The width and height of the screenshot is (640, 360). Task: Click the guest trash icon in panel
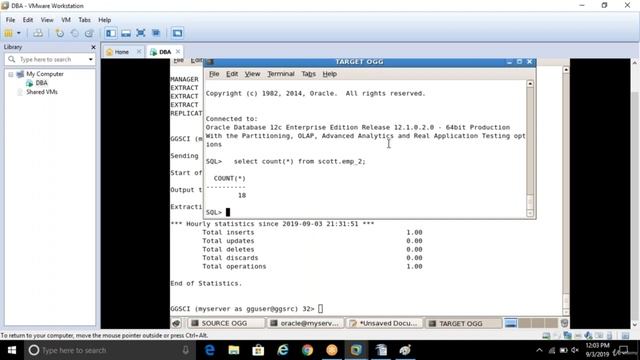564,323
